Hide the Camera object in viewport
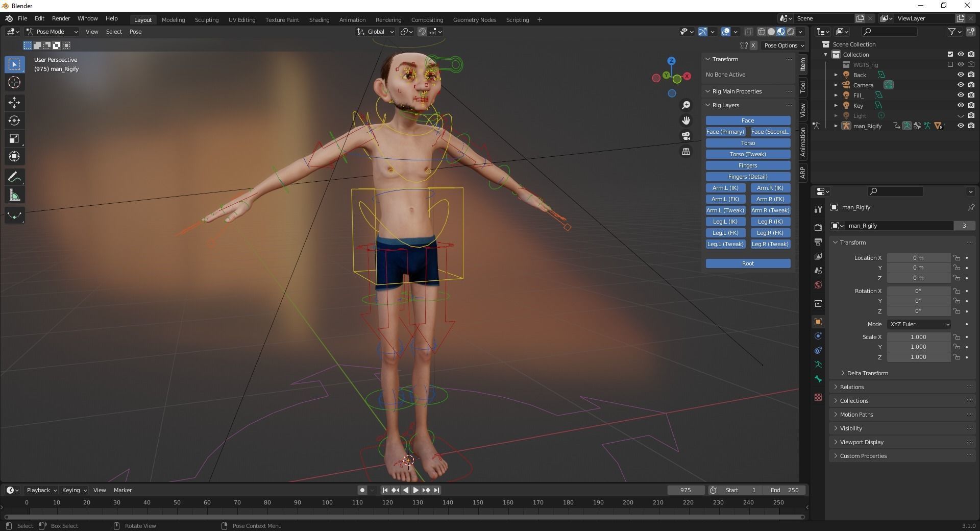980x531 pixels. pyautogui.click(x=961, y=85)
